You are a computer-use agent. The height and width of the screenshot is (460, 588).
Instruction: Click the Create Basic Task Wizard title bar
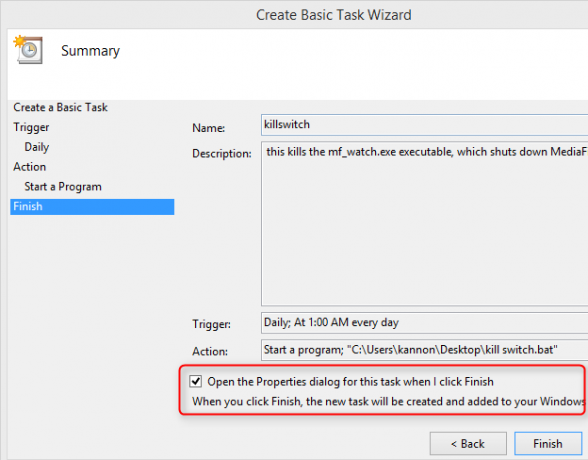[334, 15]
